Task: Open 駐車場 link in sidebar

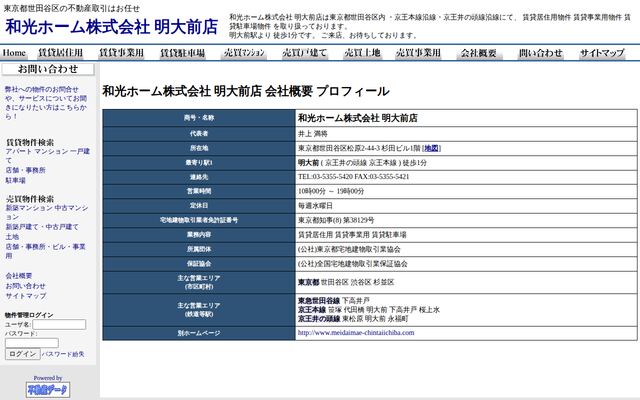Action: (16, 180)
